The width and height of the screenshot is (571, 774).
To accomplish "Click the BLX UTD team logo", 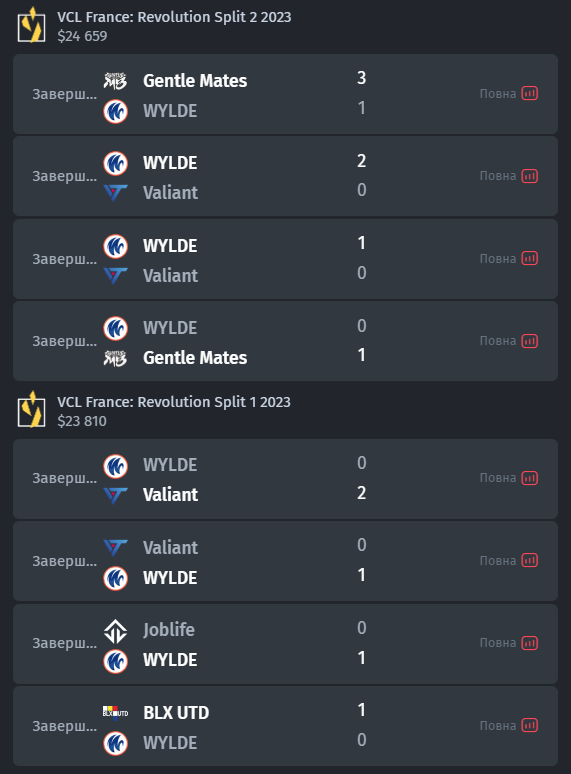I will coord(115,712).
